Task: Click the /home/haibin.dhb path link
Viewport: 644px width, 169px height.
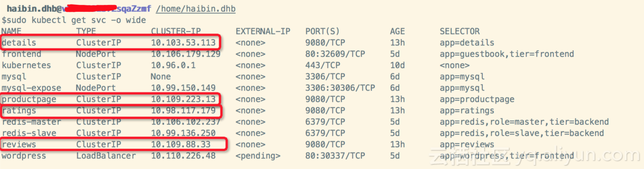Action: pos(195,9)
